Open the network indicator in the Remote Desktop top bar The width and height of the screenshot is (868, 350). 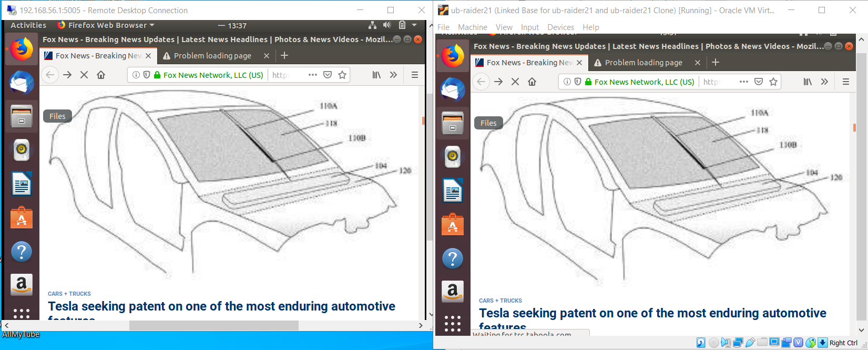click(x=372, y=25)
